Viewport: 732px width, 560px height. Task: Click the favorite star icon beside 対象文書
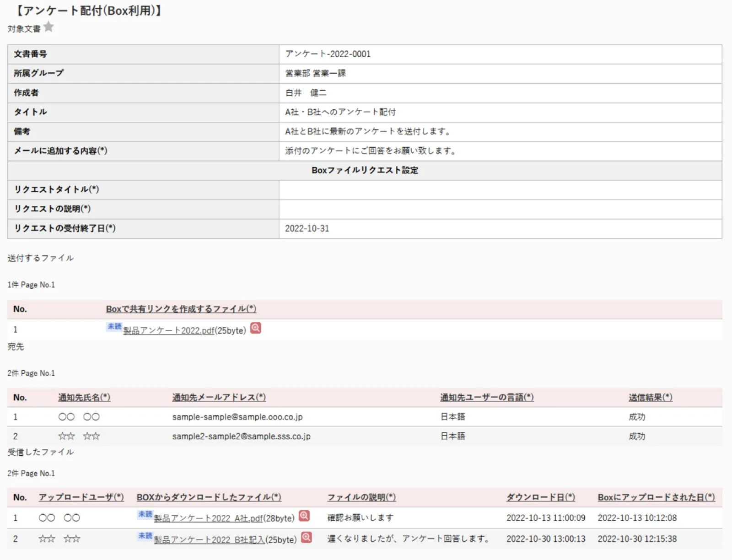tap(48, 27)
